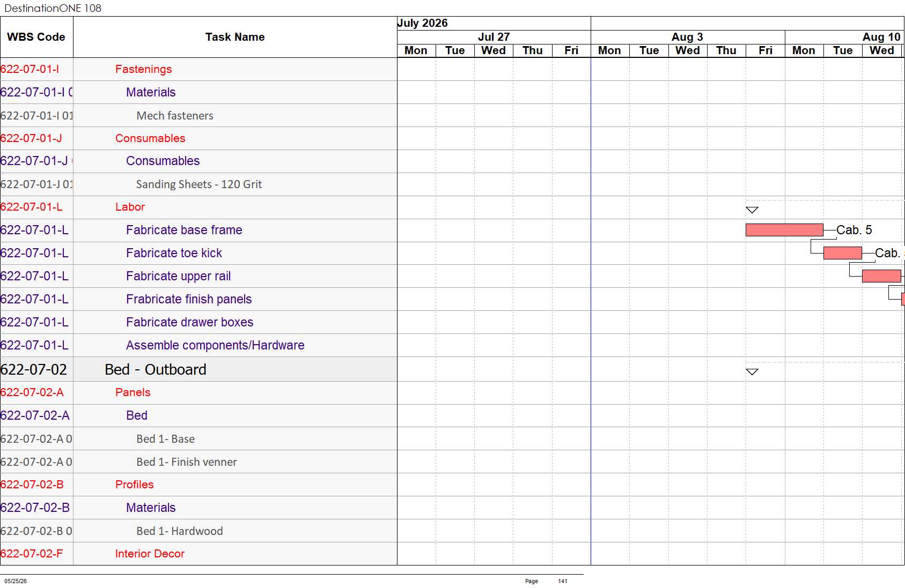The image size is (905, 588).
Task: Click the Task Name column header
Action: (235, 37)
